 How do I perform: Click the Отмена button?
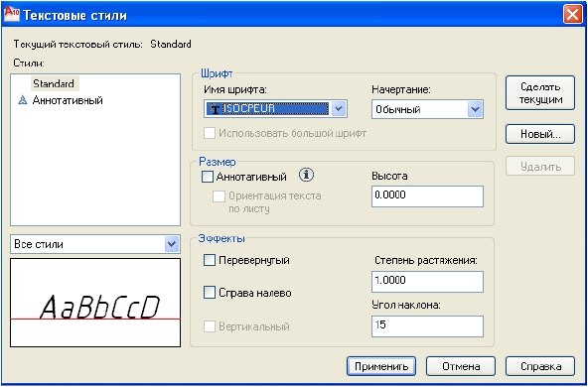tap(461, 366)
